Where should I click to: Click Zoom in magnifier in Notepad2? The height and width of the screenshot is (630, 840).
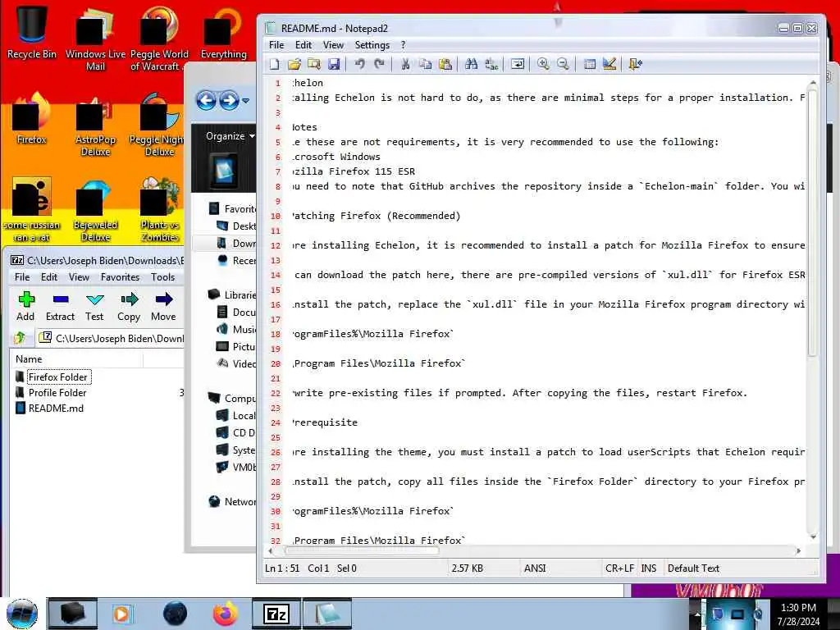click(x=543, y=64)
